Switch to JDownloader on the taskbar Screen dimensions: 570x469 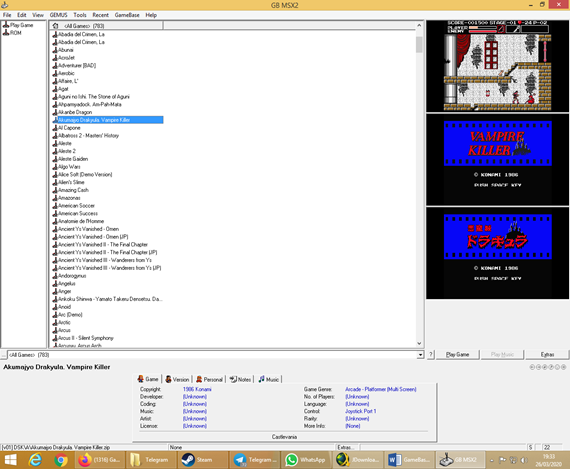point(357,460)
